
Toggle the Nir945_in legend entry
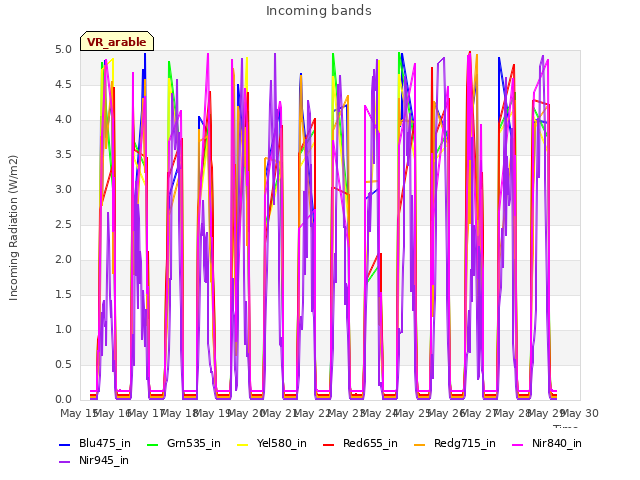click(x=94, y=460)
